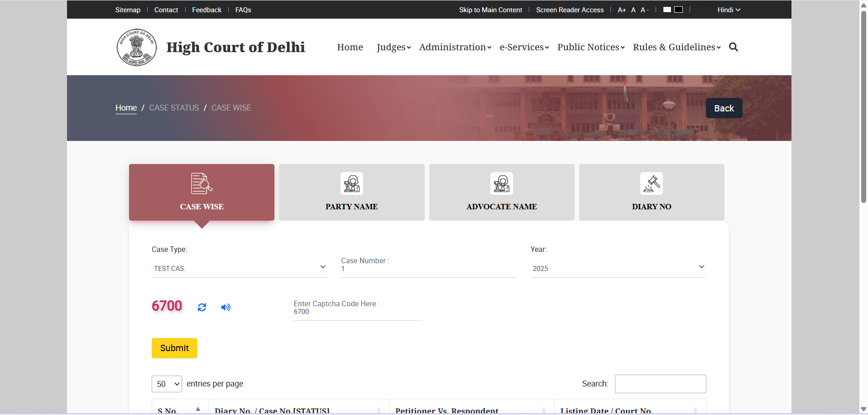The width and height of the screenshot is (868, 415).
Task: Play the captcha audio speaker icon
Action: [225, 308]
